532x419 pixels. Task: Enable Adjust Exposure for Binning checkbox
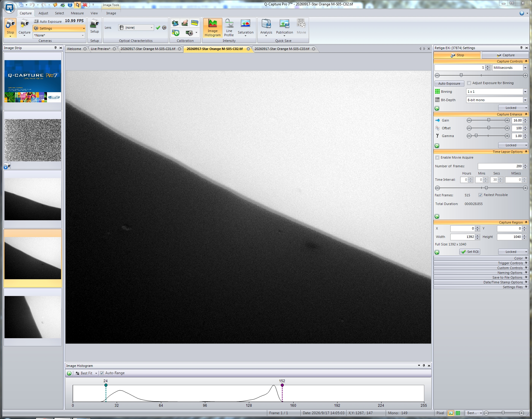click(x=469, y=83)
